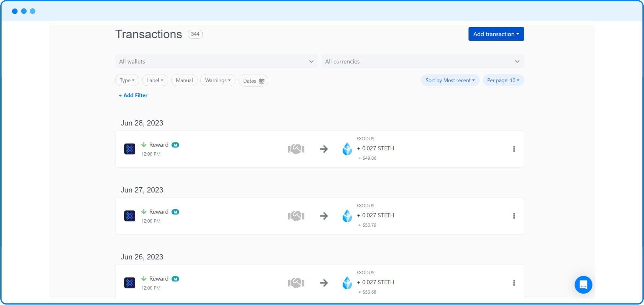Click manual M badge on Jun 28 reward

coord(175,145)
